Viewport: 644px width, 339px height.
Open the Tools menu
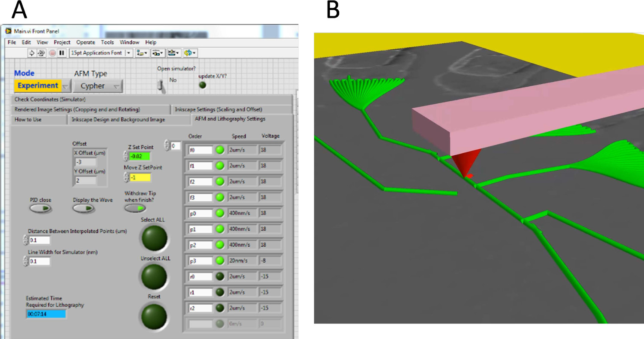pyautogui.click(x=107, y=42)
